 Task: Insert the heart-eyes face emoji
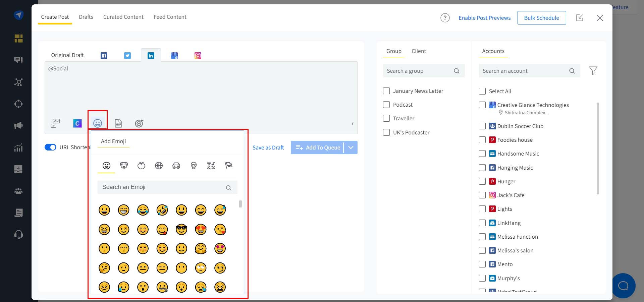(201, 230)
